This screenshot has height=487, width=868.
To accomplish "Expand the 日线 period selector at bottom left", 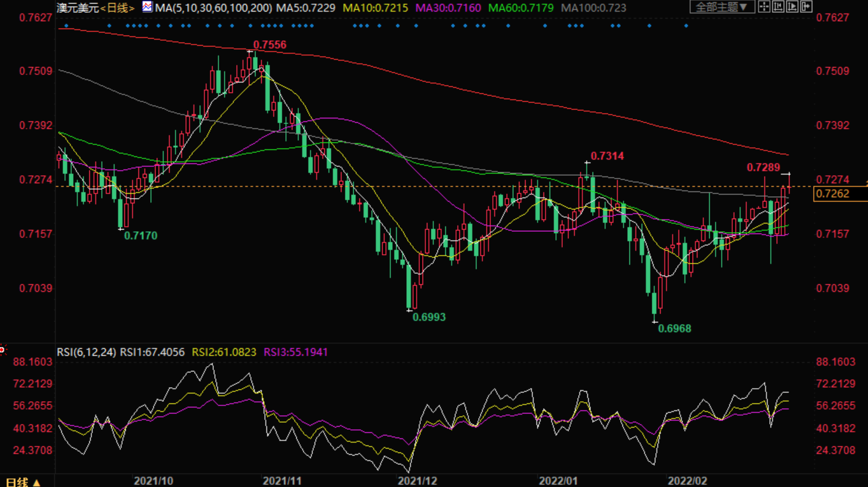I will (22, 482).
